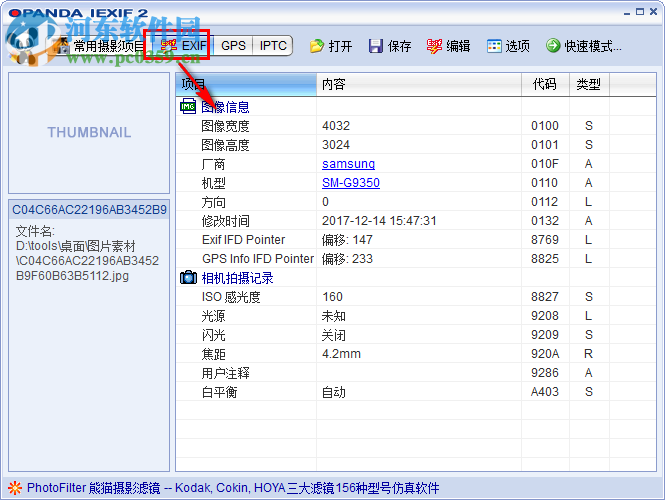
Task: Click the 打开 button label
Action: 340,46
